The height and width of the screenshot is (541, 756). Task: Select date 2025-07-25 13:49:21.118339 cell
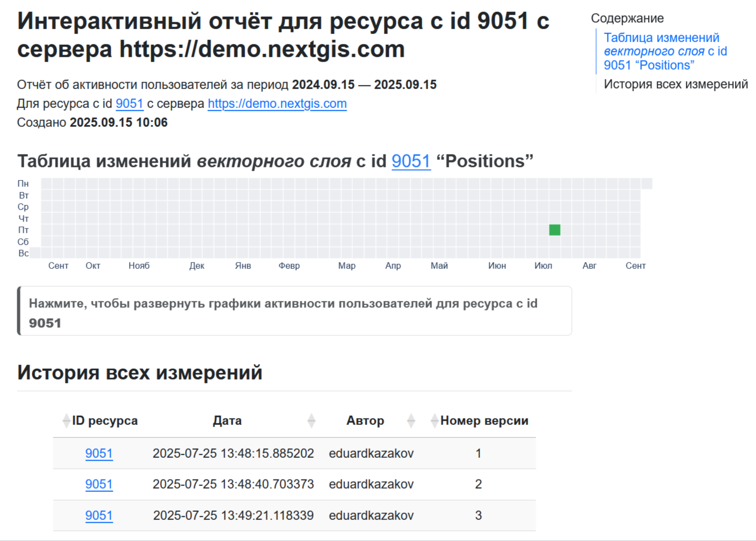coord(233,516)
